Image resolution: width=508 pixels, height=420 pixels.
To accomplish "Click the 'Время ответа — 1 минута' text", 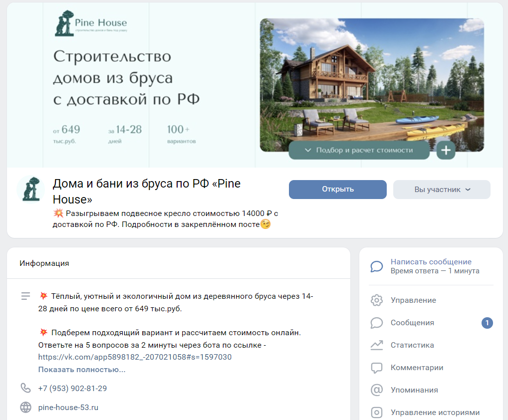I will (435, 271).
